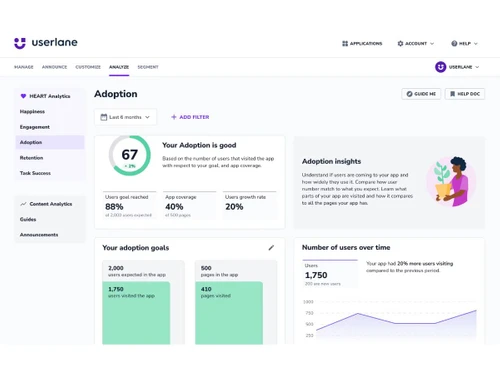The height and width of the screenshot is (375, 500).
Task: Click the compass icon in Guide Me
Action: (x=409, y=94)
